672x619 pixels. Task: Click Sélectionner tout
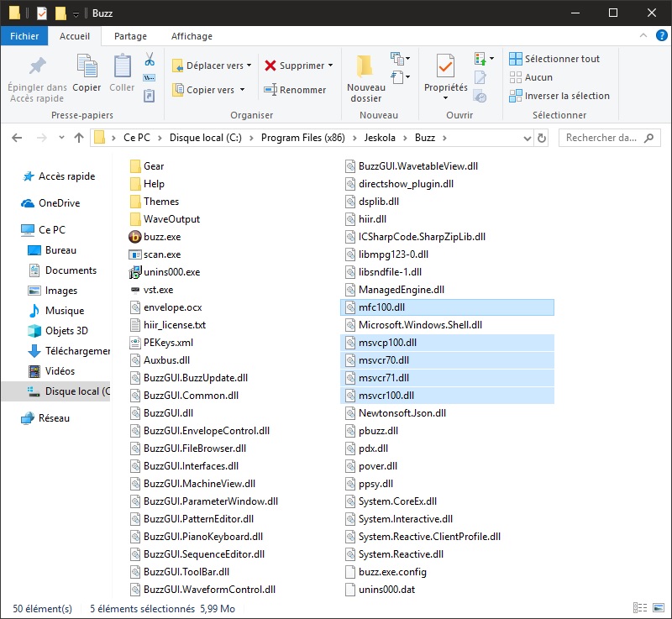click(554, 59)
